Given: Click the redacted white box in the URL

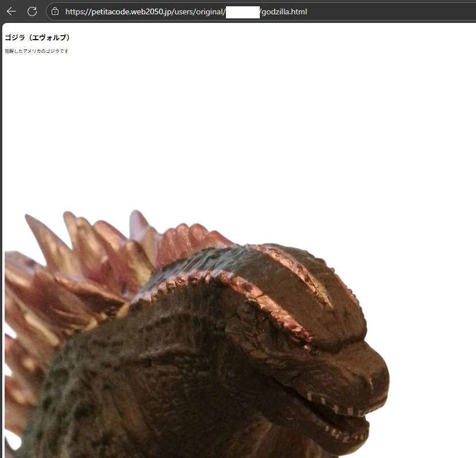Looking at the screenshot, I should [x=243, y=11].
